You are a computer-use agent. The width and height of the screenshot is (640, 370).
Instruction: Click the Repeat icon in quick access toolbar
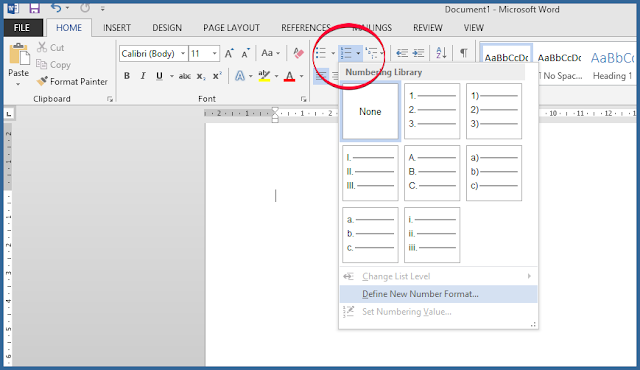pos(85,8)
